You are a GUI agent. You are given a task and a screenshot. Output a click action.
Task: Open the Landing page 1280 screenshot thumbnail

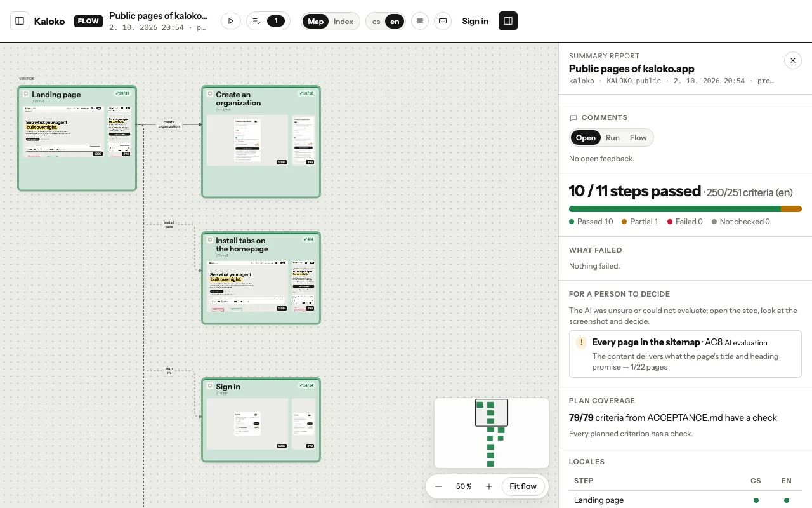point(64,133)
